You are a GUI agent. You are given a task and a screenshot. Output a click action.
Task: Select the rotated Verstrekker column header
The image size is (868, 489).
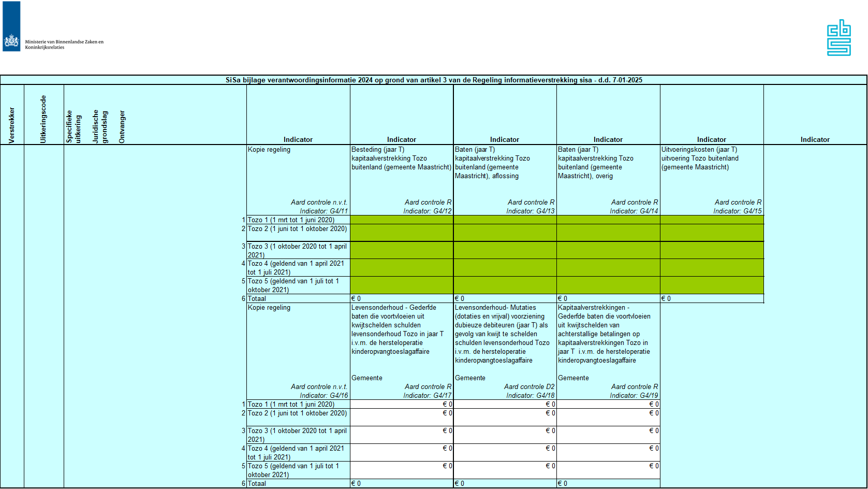point(12,125)
